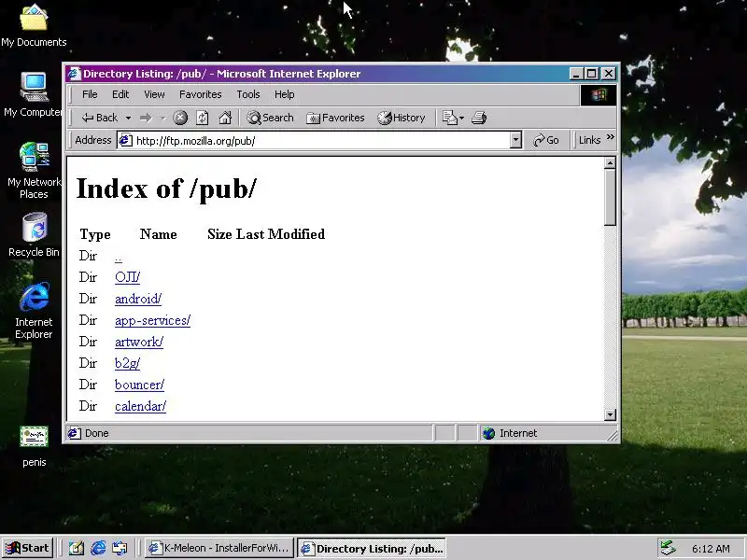The image size is (747, 560).
Task: Open the bouncer/ directory link
Action: pos(139,385)
